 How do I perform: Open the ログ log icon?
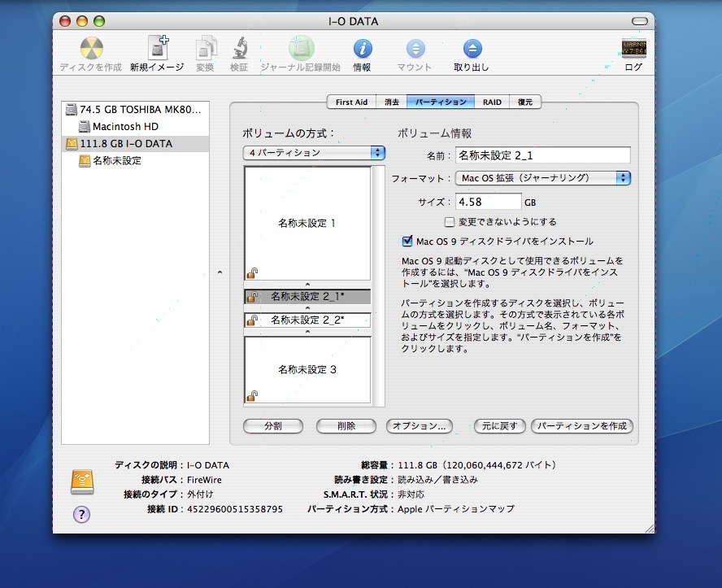(633, 48)
